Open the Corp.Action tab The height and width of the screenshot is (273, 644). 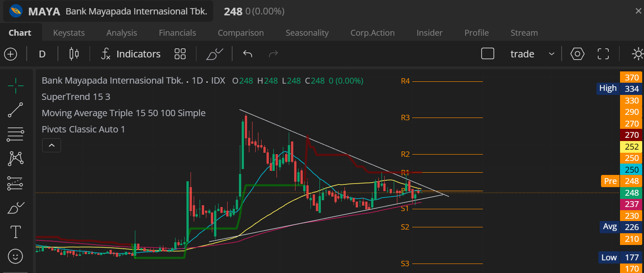point(372,33)
